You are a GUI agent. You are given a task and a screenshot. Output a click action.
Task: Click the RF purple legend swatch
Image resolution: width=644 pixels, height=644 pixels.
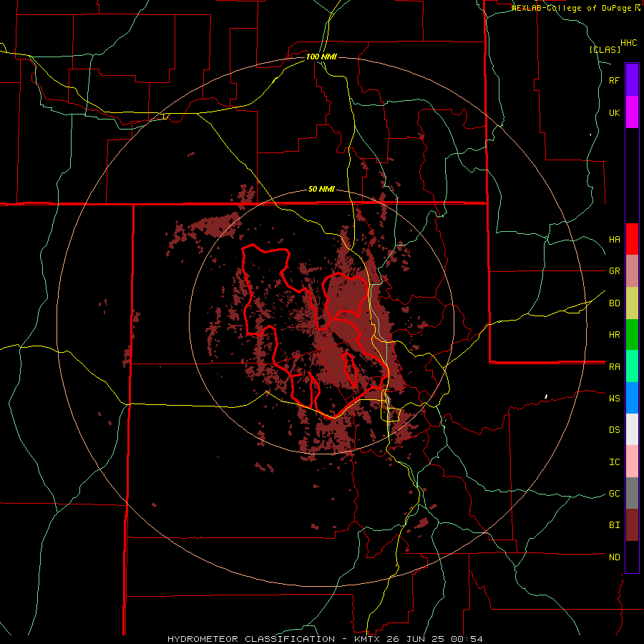(632, 80)
